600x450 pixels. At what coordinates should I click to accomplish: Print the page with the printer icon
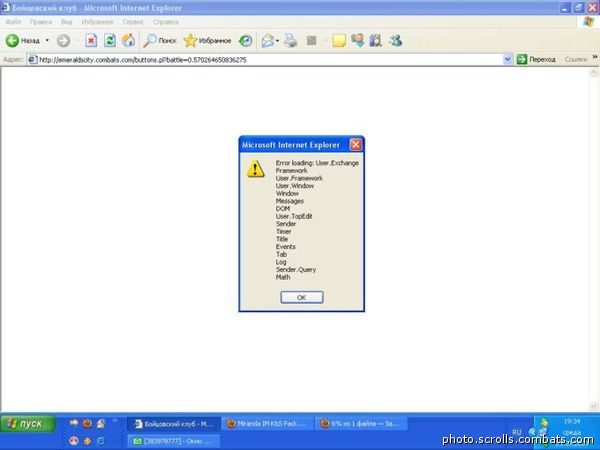(291, 41)
